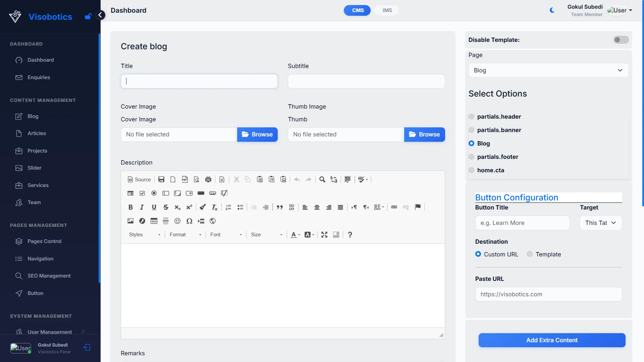
Task: Open the Format dropdown in the editor
Action: pyautogui.click(x=185, y=235)
